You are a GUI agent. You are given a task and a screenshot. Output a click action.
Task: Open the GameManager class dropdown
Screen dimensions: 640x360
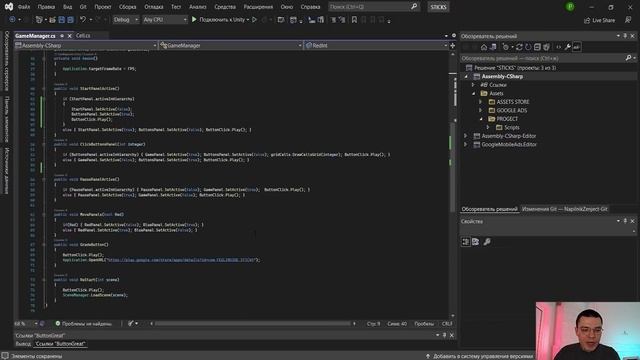pos(231,46)
